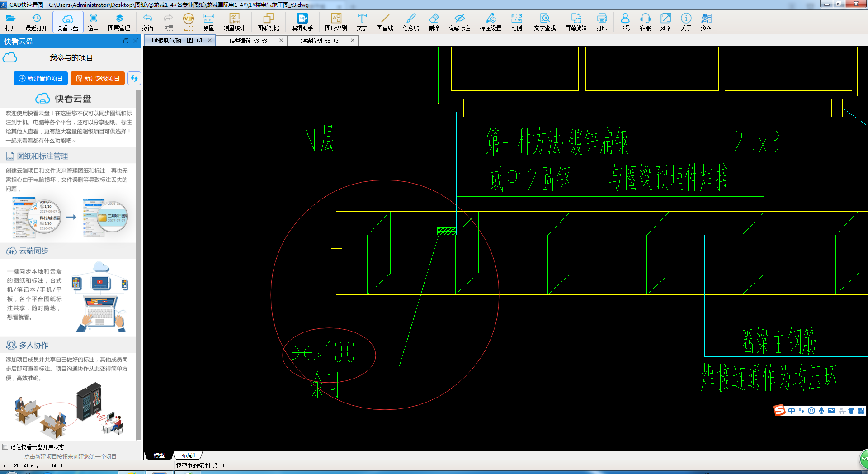
Task: Click the 模型中的标注比例:1 status text
Action: [200, 465]
